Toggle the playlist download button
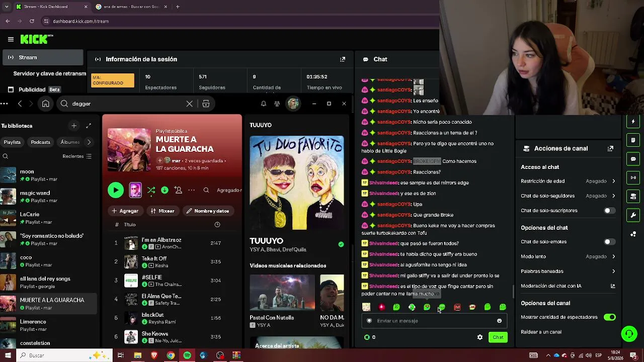This screenshot has height=362, width=644. coord(165,190)
